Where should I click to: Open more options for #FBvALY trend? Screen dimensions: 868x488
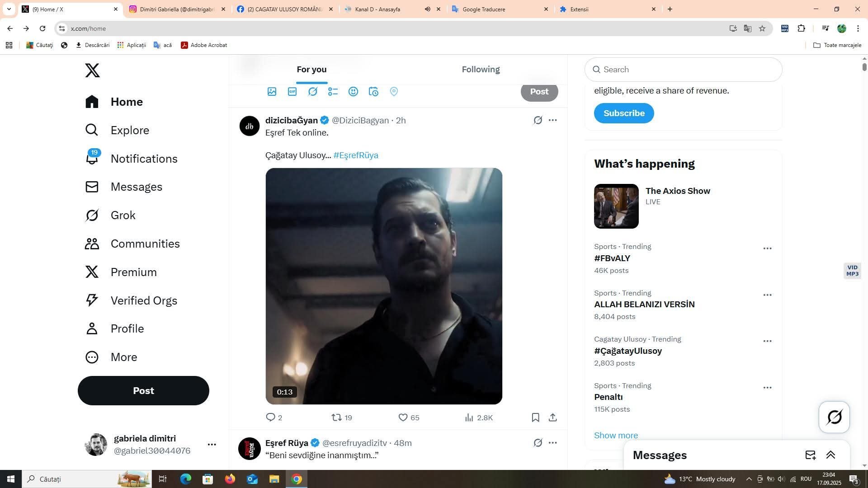767,249
